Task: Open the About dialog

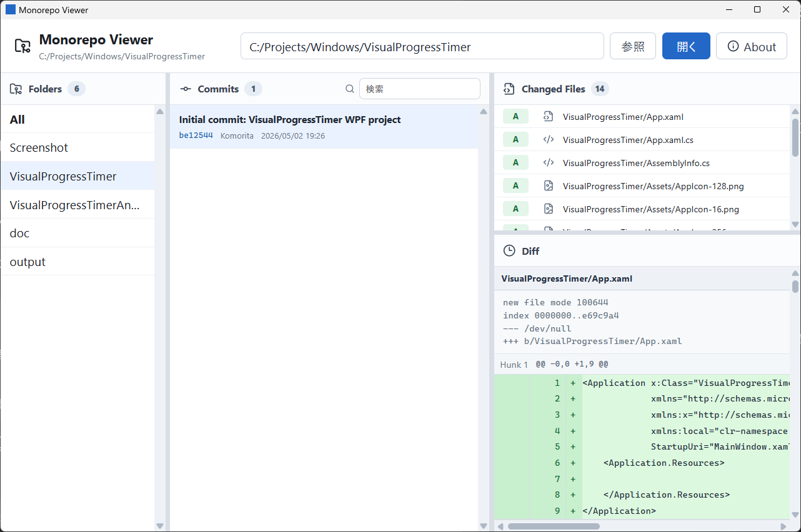Action: [x=752, y=46]
